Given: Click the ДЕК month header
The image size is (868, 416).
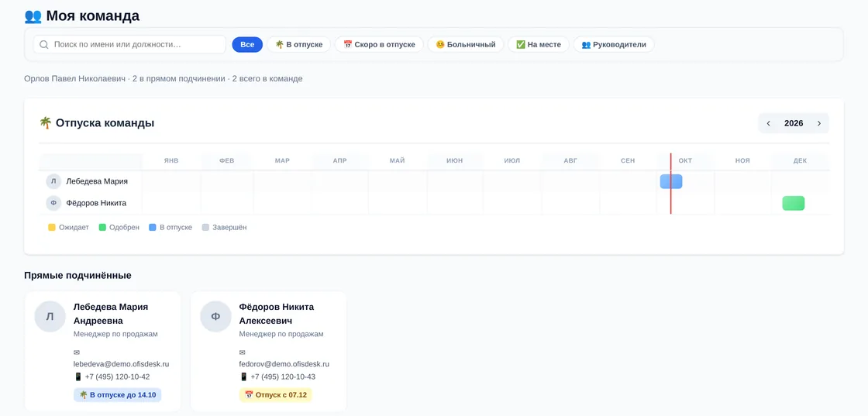Looking at the screenshot, I should click(801, 161).
